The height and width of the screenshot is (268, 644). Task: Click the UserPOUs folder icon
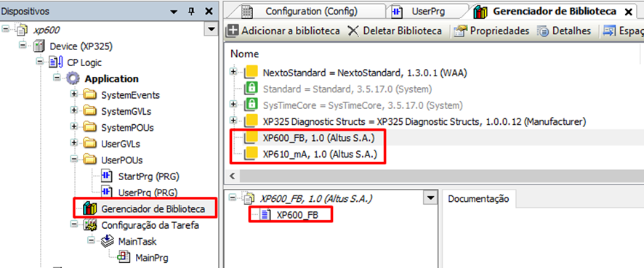coord(89,160)
